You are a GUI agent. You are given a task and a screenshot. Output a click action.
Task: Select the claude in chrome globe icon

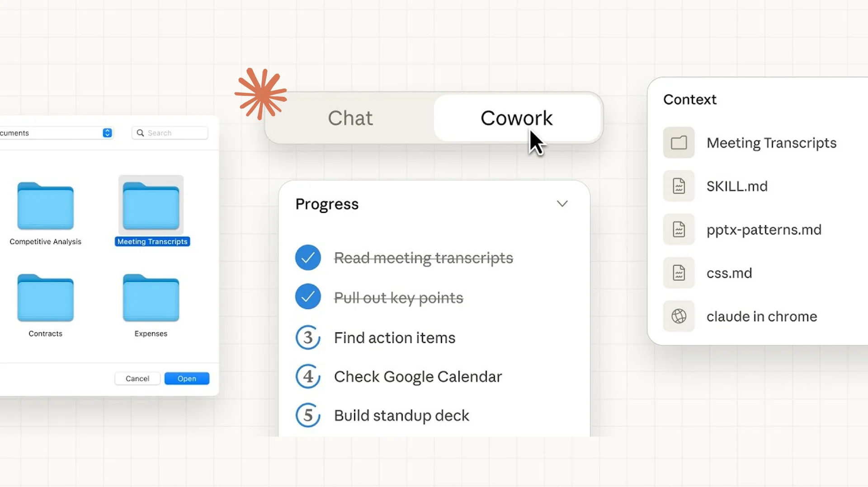[679, 316]
